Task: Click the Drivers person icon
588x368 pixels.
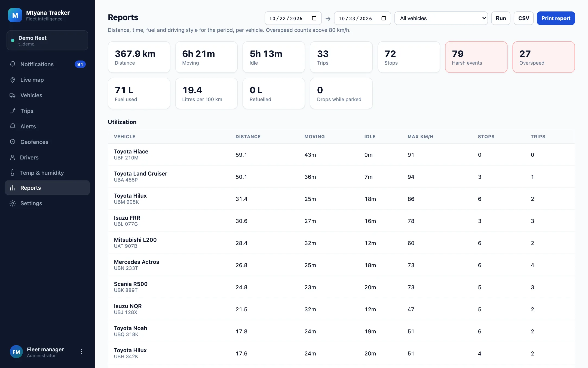Action: coord(13,157)
